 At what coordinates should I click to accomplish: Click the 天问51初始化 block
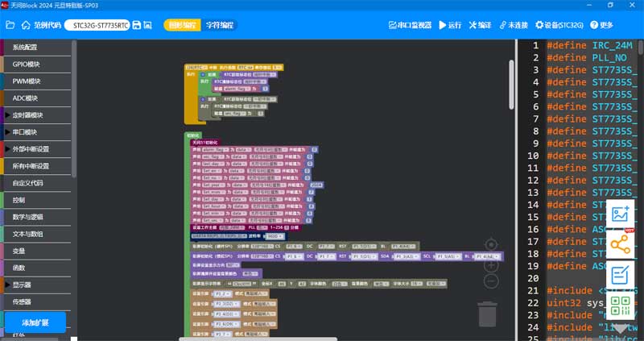click(206, 143)
